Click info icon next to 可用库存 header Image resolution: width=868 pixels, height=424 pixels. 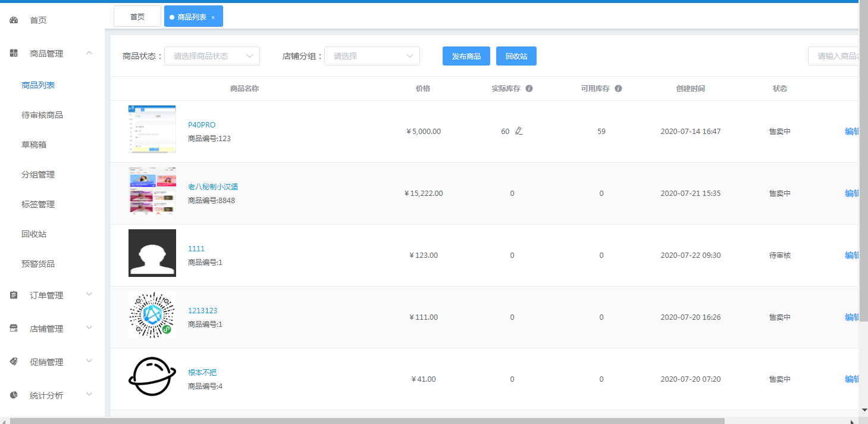tap(618, 89)
